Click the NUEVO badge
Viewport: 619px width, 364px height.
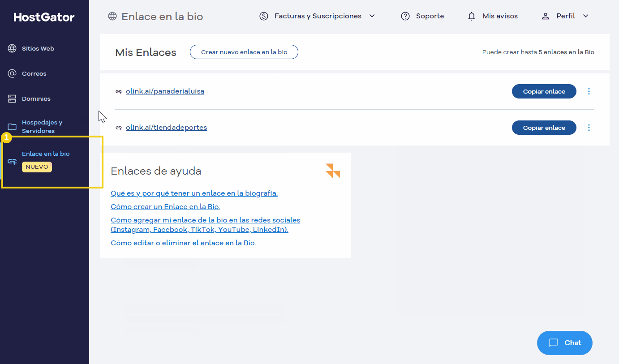[x=37, y=167]
